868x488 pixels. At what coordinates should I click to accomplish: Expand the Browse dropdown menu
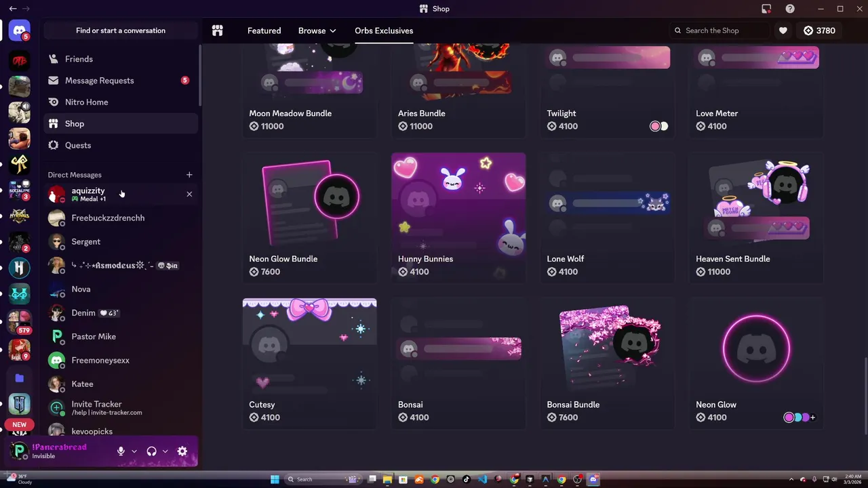click(x=317, y=30)
